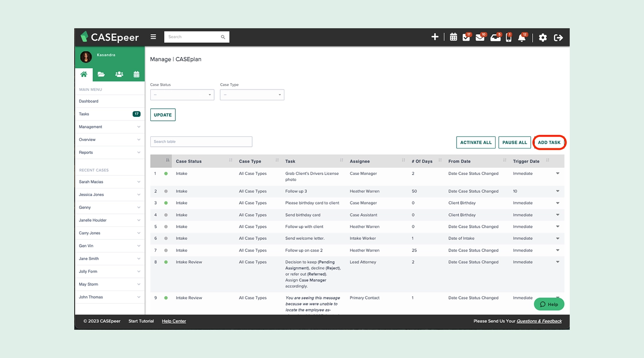644x358 pixels.
Task: Click the Help chat button
Action: point(549,304)
